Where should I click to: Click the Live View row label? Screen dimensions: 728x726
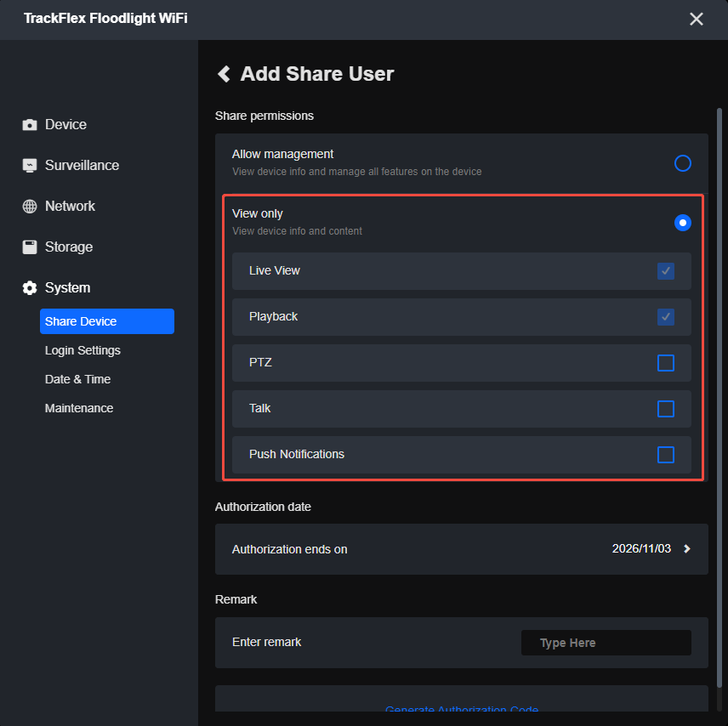(275, 270)
